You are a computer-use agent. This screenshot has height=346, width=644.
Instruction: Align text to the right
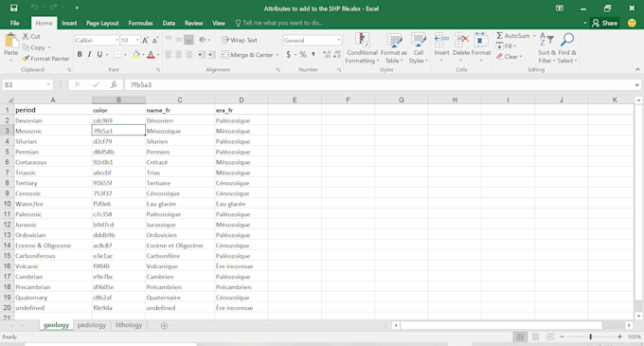pos(188,54)
